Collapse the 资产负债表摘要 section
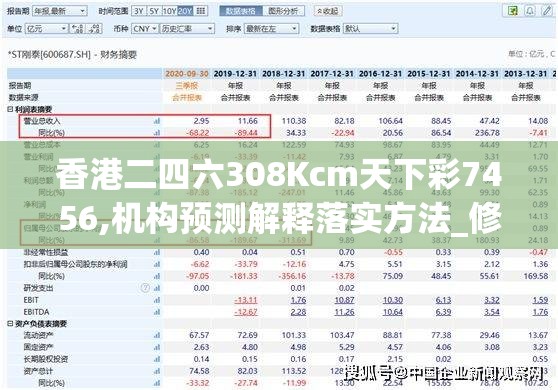558x390 pixels. click(x=10, y=324)
